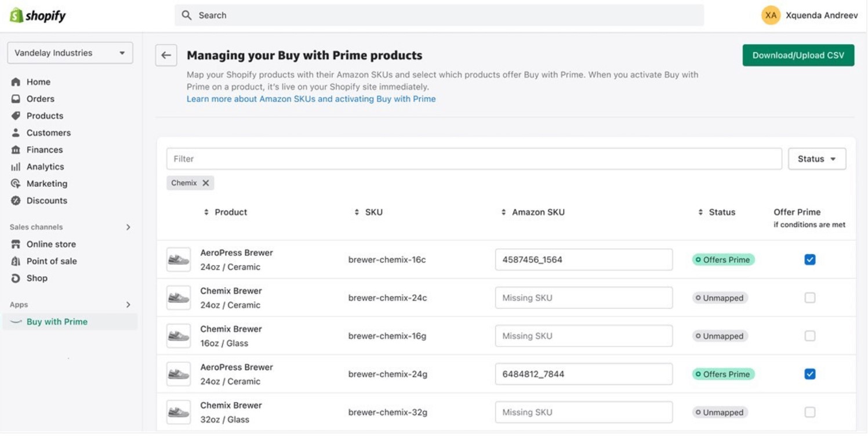Click the Marketing icon in the sidebar
The image size is (868, 448).
[16, 184]
